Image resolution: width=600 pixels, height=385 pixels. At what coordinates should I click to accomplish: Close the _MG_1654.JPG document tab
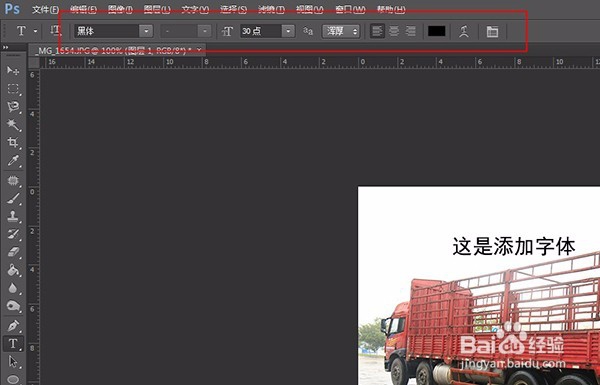point(199,50)
